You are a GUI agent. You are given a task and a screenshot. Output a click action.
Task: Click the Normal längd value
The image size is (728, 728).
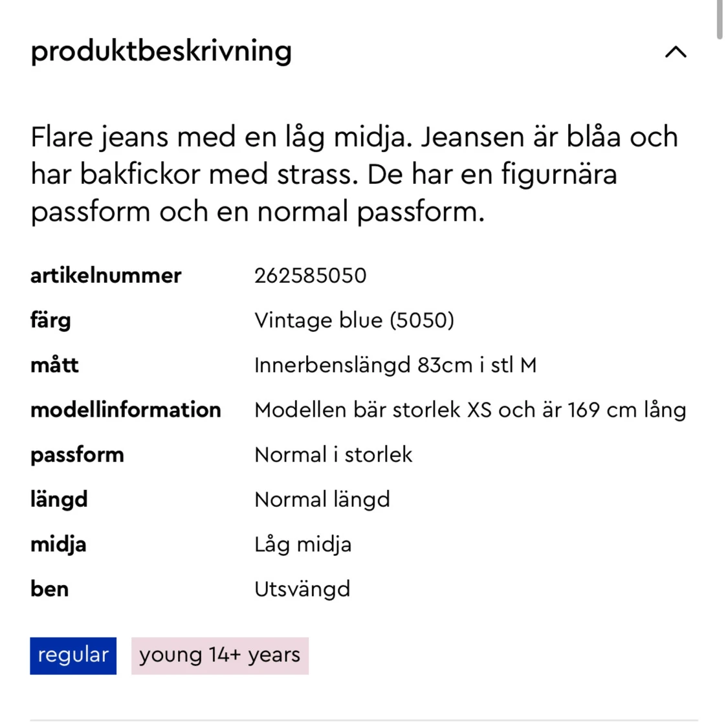(322, 500)
